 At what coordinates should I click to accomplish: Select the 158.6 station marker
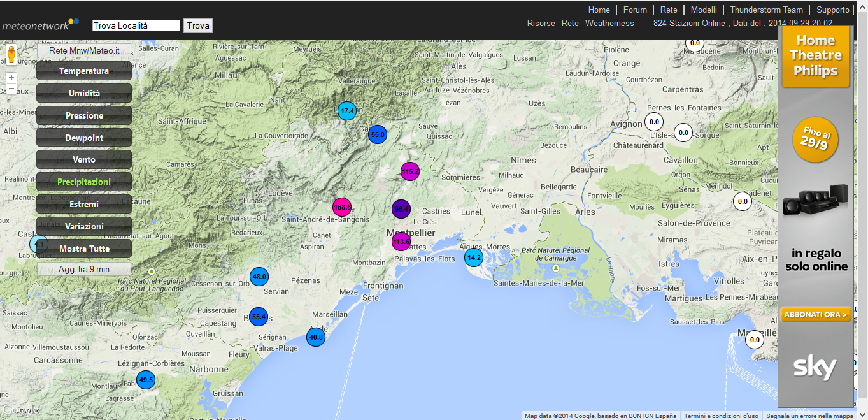343,207
